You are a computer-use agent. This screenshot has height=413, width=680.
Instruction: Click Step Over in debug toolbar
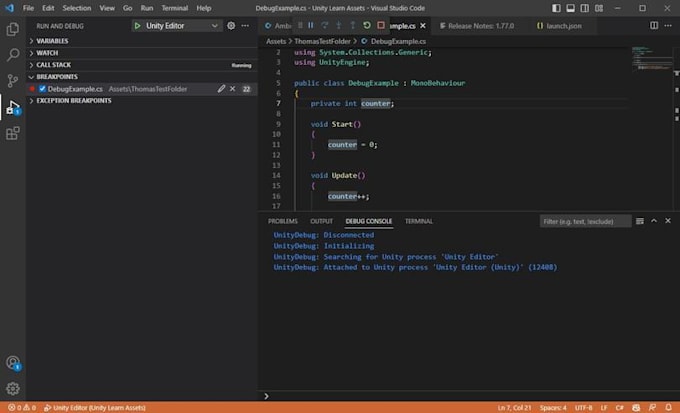coord(324,26)
